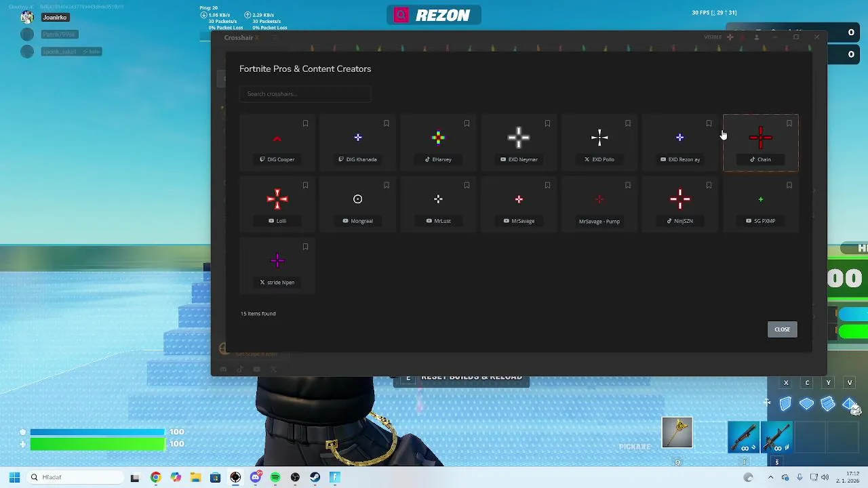868x488 pixels.
Task: Save EXD Neymar crosshair with bookmark icon
Action: pos(547,123)
